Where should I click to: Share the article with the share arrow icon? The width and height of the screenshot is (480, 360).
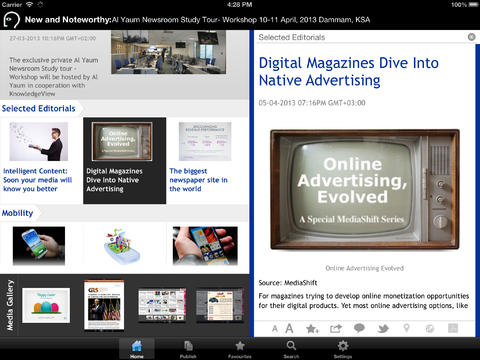(x=336, y=329)
